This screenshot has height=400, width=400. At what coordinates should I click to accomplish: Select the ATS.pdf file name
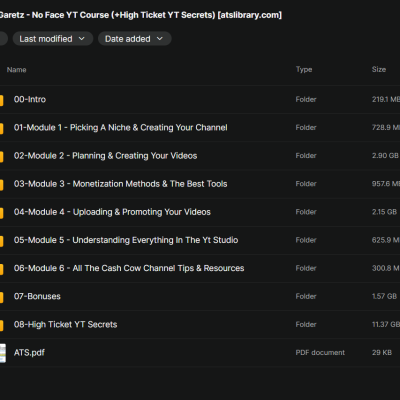(x=29, y=353)
